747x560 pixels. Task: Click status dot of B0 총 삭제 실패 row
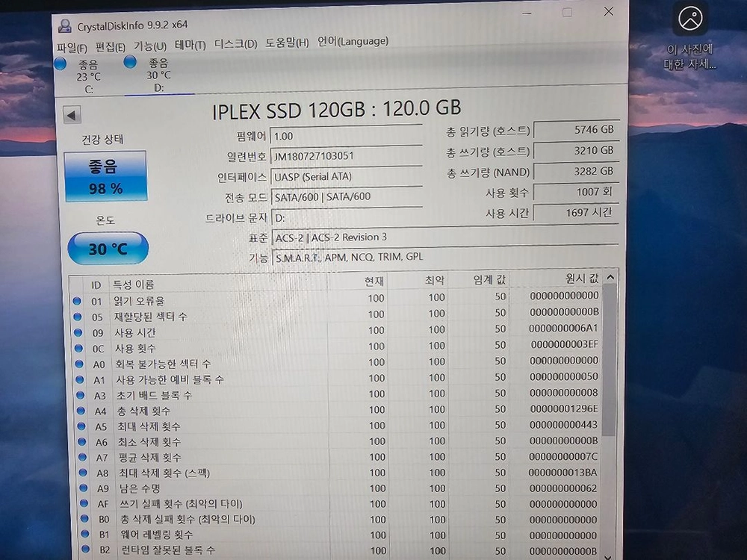click(x=85, y=518)
